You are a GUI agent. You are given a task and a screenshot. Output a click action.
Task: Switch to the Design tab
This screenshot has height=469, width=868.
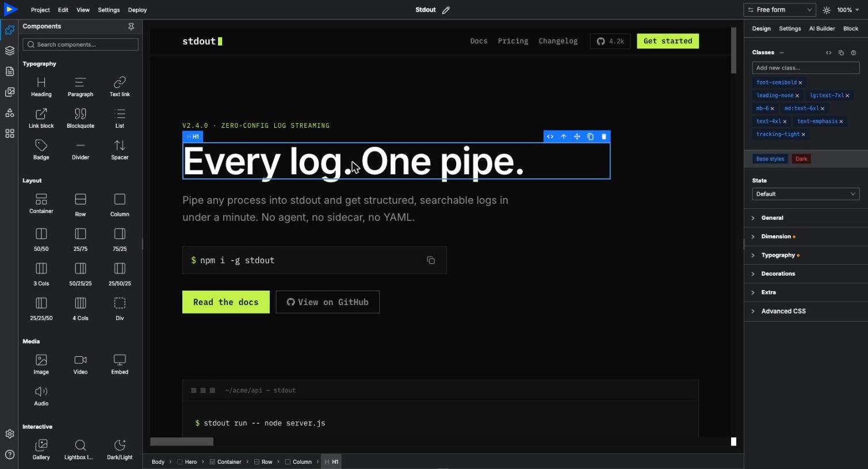761,29
